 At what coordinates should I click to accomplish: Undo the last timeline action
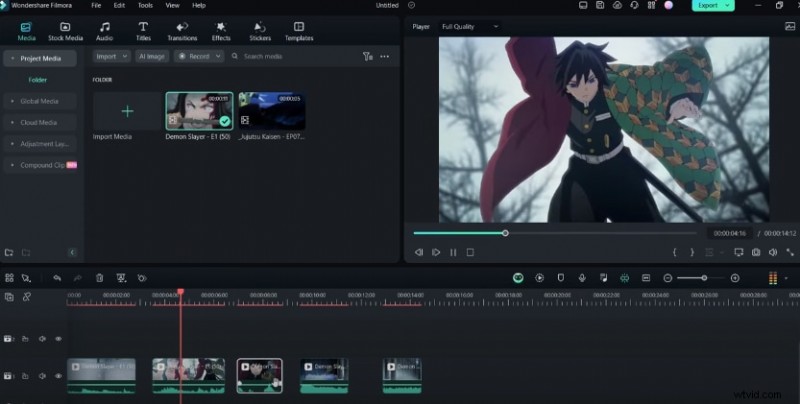coord(57,278)
